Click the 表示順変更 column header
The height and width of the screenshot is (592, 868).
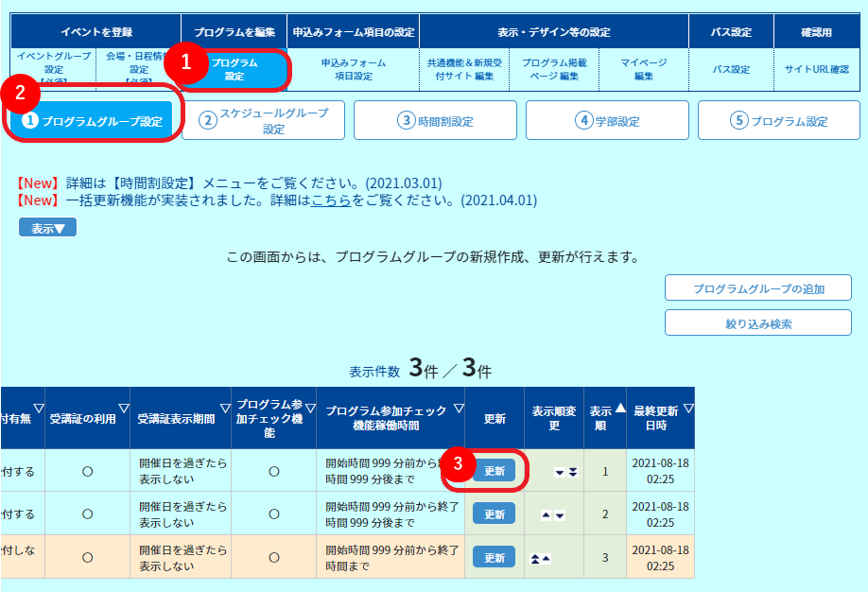pos(554,418)
